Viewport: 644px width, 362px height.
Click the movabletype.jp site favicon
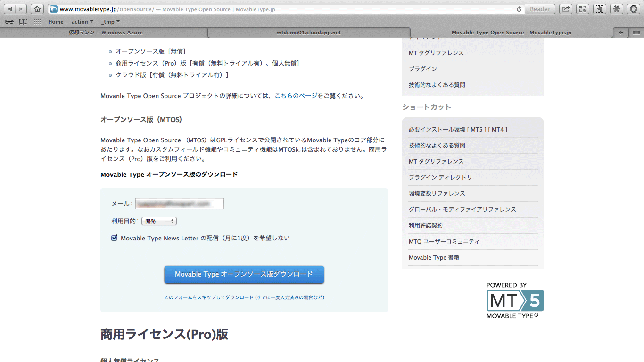tap(54, 9)
